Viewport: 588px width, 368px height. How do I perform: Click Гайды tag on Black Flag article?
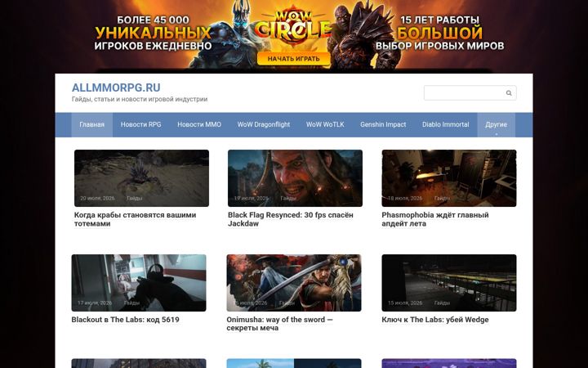[x=288, y=198]
